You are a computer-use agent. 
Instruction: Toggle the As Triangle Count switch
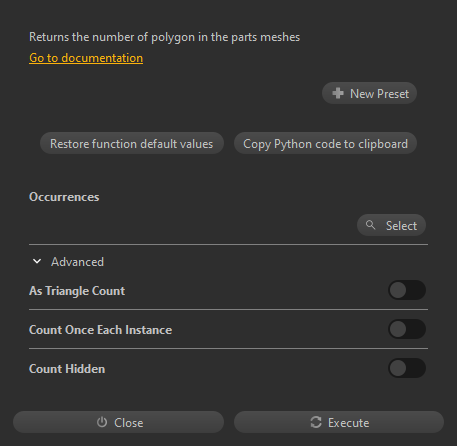point(407,290)
